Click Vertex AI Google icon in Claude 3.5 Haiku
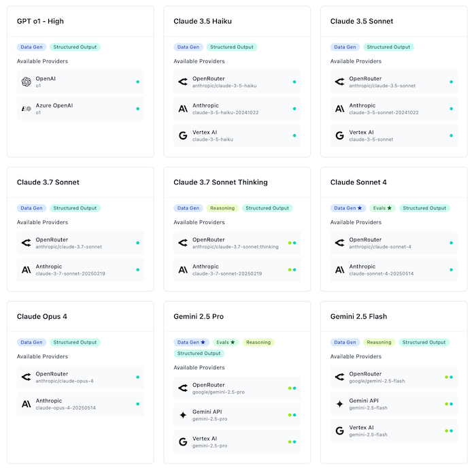The image size is (476, 470). (x=183, y=135)
